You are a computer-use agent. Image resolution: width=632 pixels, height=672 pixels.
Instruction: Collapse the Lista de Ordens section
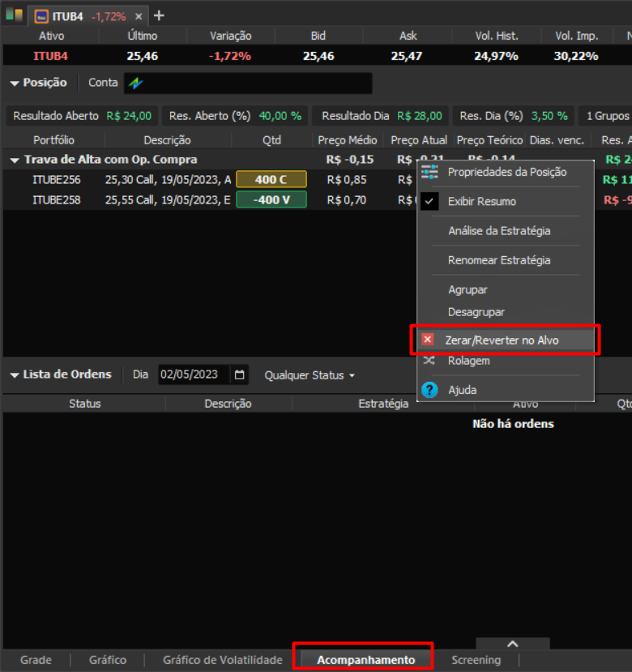15,375
